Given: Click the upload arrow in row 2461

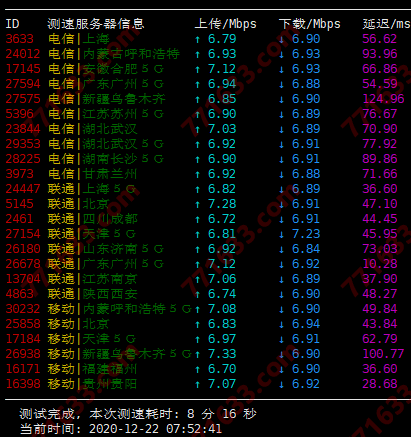Looking at the screenshot, I should pyautogui.click(x=198, y=219).
